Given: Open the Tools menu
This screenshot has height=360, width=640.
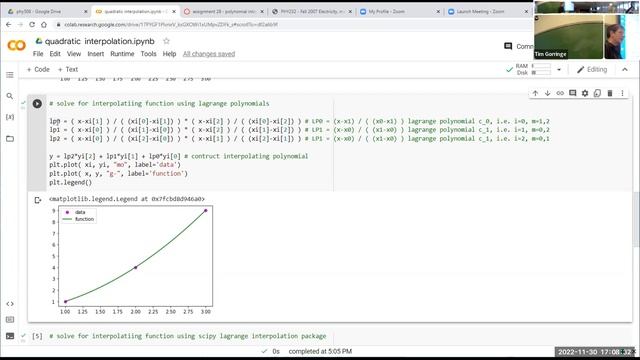Looking at the screenshot, I should [x=149, y=54].
